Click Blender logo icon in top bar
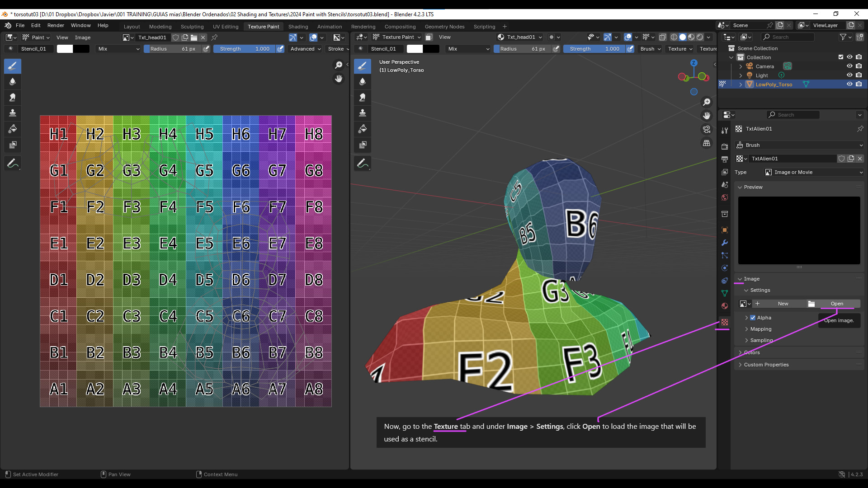This screenshot has height=488, width=868. [x=8, y=25]
